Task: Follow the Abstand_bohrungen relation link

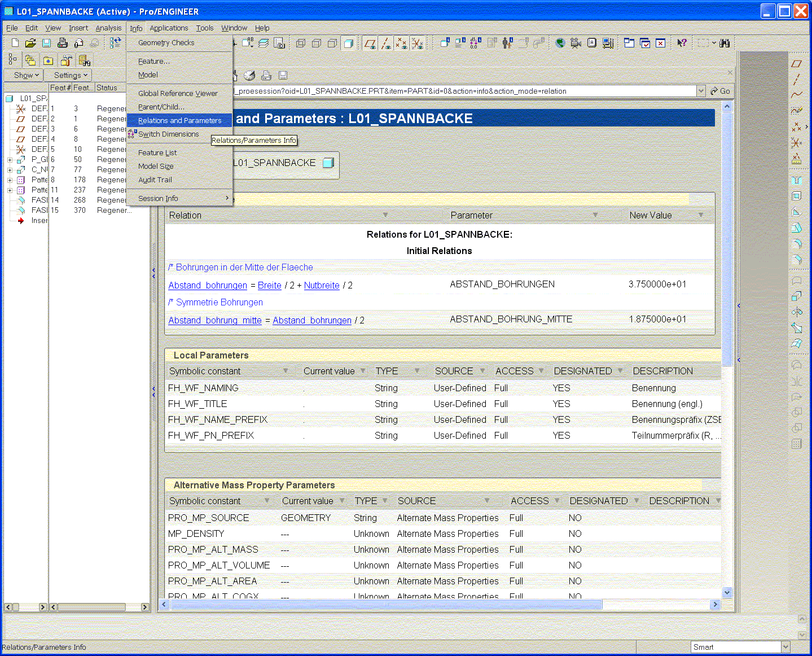Action: coord(208,286)
